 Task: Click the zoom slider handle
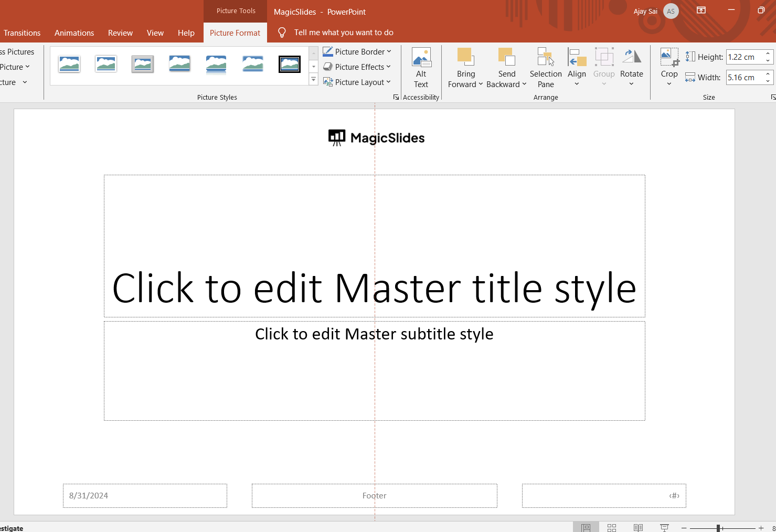point(718,528)
